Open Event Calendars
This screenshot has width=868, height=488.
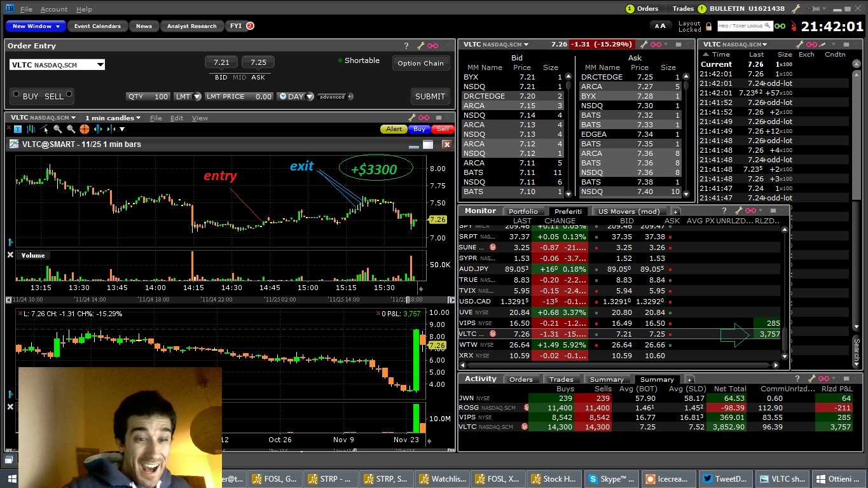click(97, 26)
